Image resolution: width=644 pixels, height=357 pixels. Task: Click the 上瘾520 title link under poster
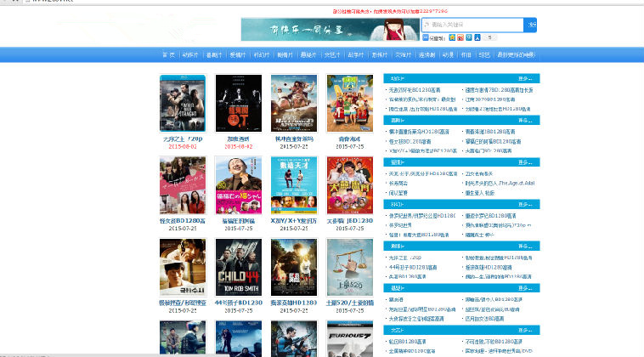pos(350,303)
